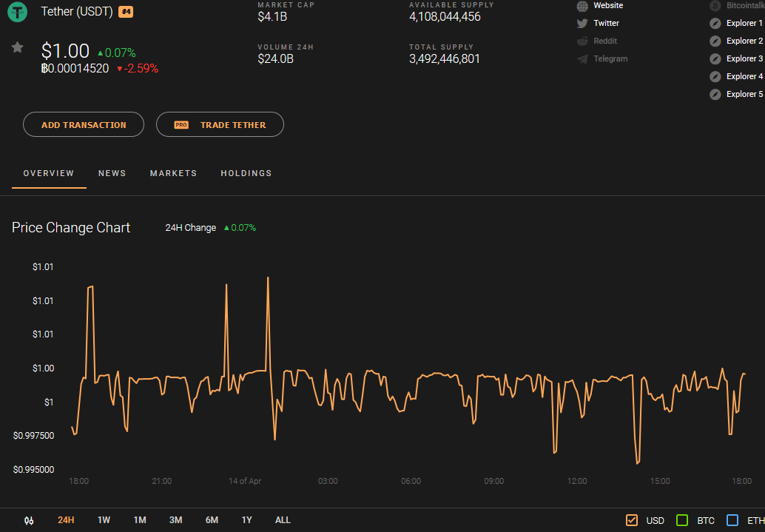Click the 09:00 time axis label
The image size is (765, 532).
tap(493, 481)
